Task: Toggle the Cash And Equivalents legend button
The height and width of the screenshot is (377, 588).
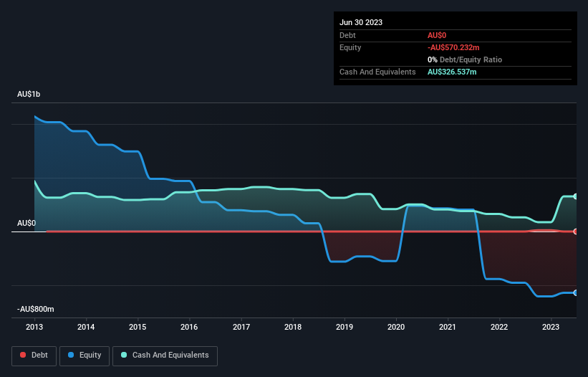Action: coord(165,355)
